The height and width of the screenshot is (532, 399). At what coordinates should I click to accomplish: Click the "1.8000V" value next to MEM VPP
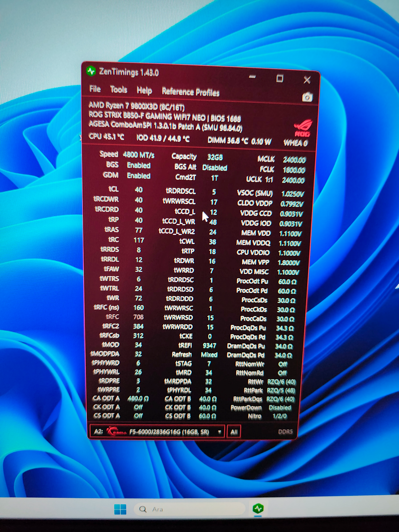click(x=289, y=263)
